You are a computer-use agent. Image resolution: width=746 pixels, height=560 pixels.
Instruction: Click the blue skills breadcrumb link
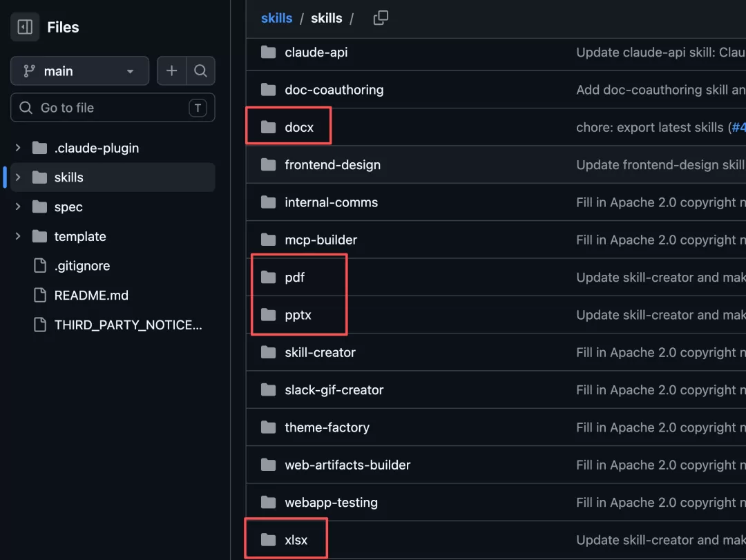(276, 18)
